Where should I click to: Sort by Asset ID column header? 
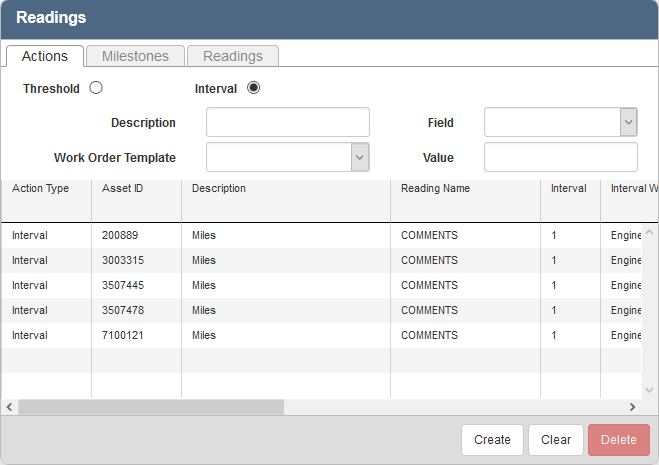pos(123,188)
